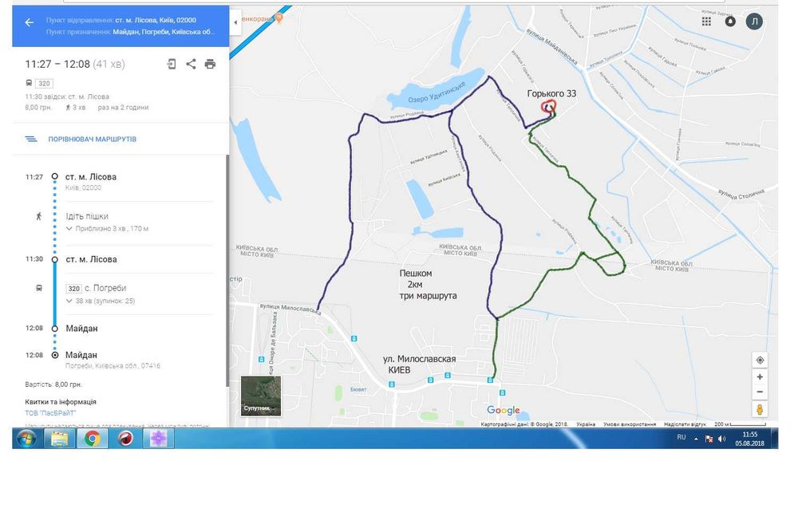Toggle the RU language indicator in tray
This screenshot has height=532, width=798.
click(x=681, y=437)
